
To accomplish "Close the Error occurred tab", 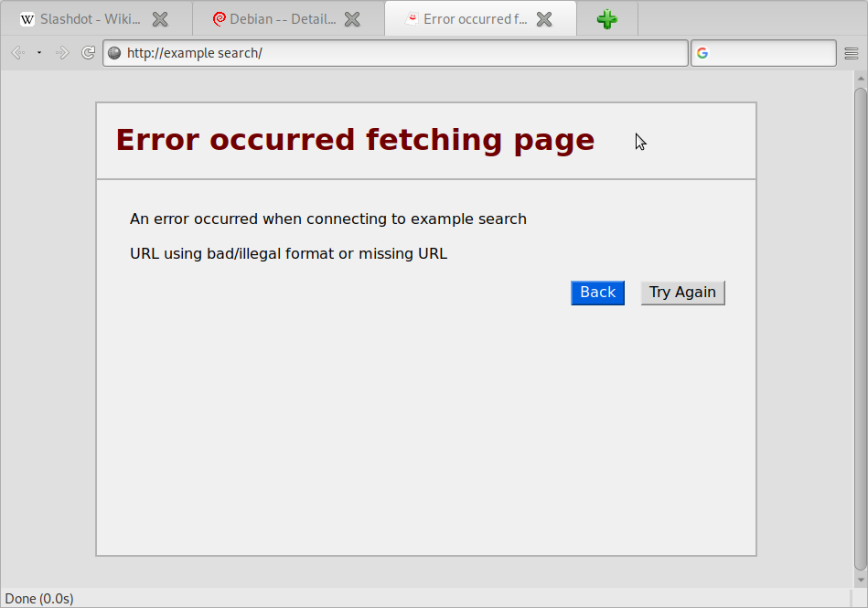I will pos(544,19).
